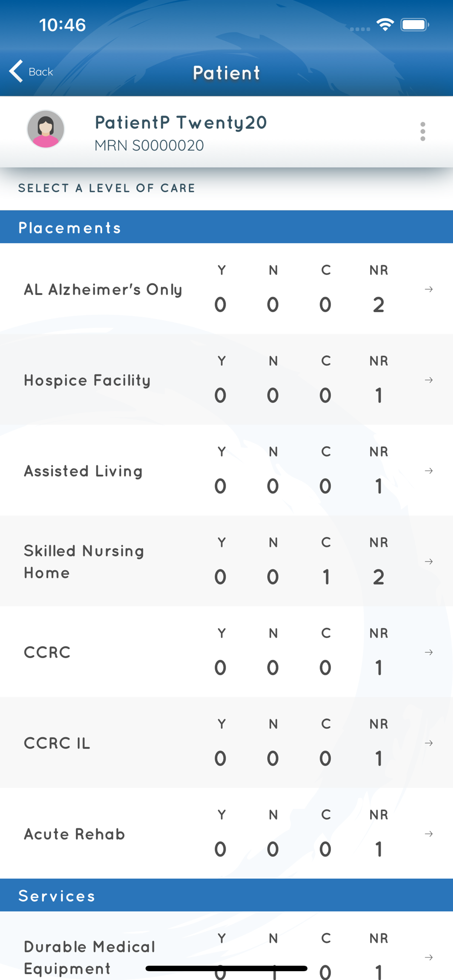Select the Placements section header

pyautogui.click(x=226, y=227)
